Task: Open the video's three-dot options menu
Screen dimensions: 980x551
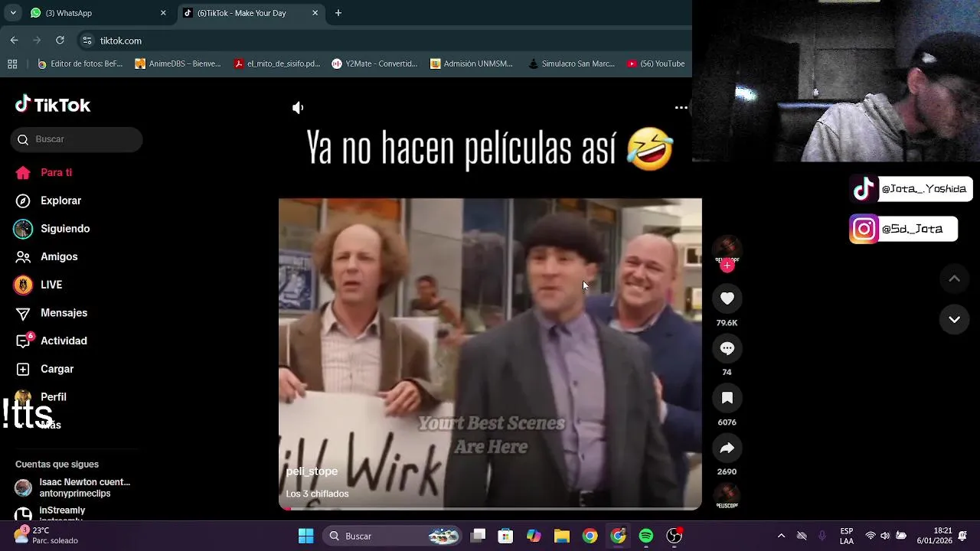Action: pyautogui.click(x=681, y=108)
